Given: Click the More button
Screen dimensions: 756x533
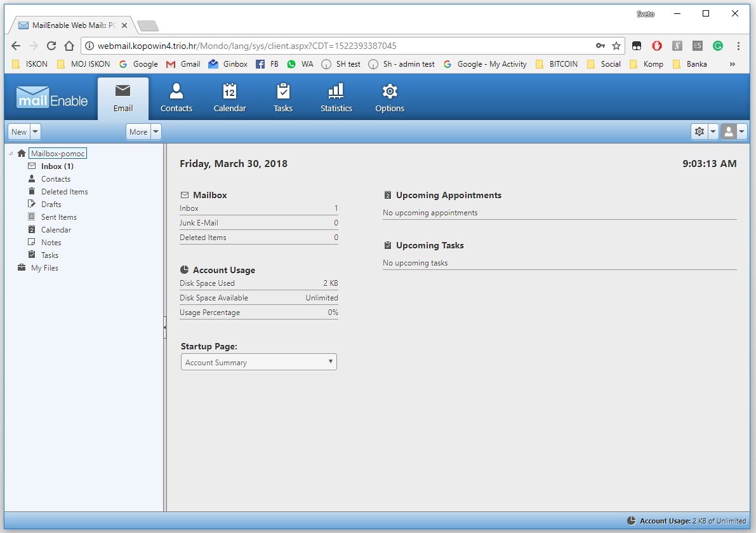Looking at the screenshot, I should point(138,132).
